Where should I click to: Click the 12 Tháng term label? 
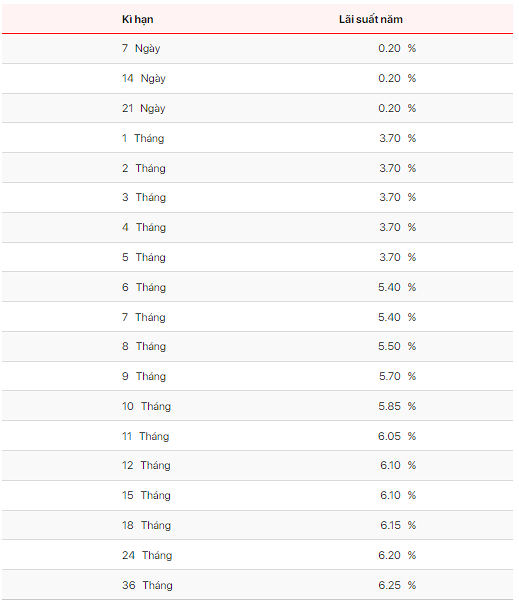(x=146, y=465)
